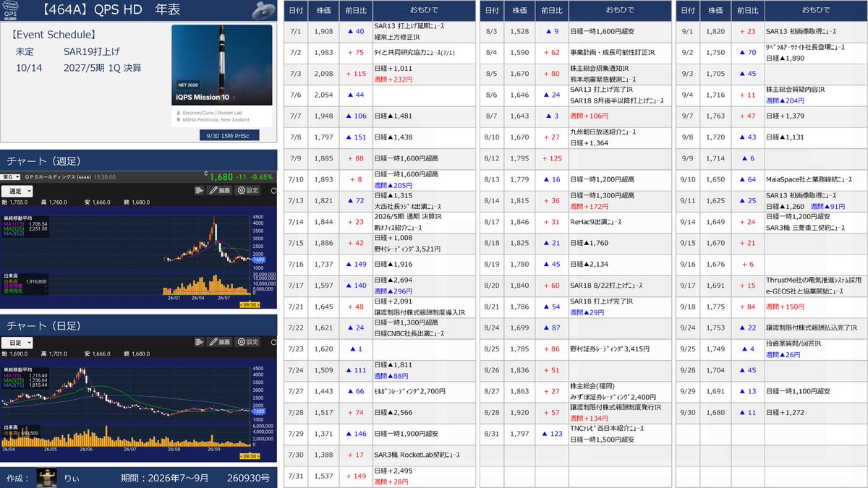Click the SAR19打上げ event entry
The image size is (868, 488).
tap(93, 52)
